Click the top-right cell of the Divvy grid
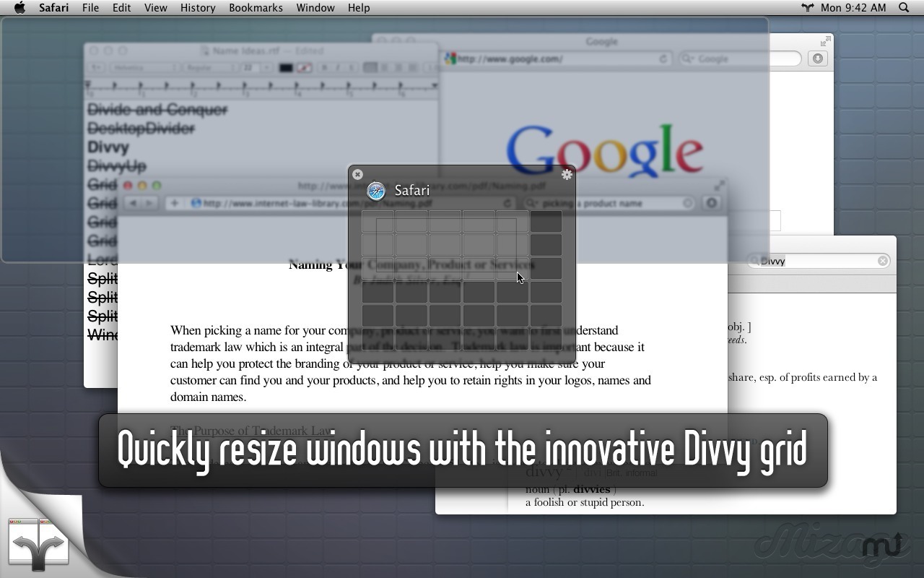 point(546,221)
